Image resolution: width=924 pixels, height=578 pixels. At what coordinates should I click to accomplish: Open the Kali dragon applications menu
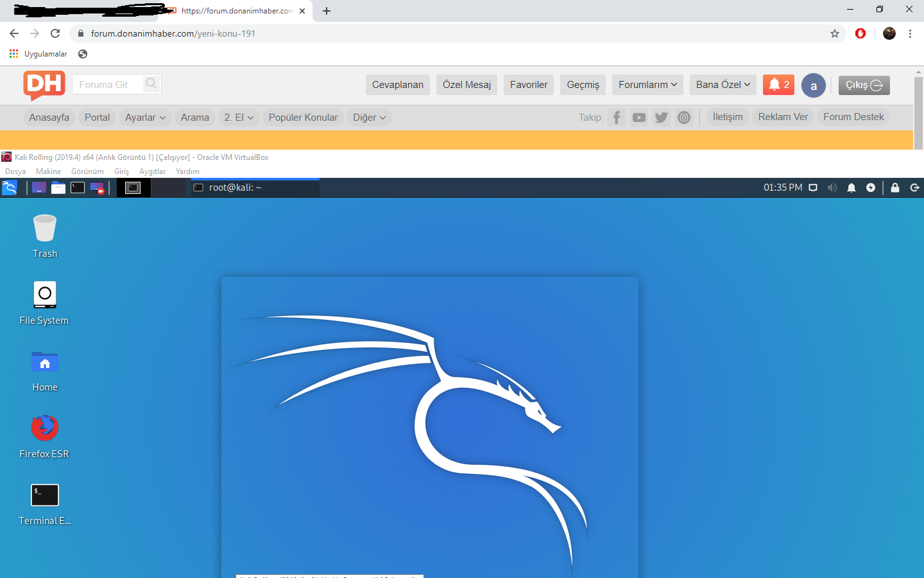tap(9, 188)
